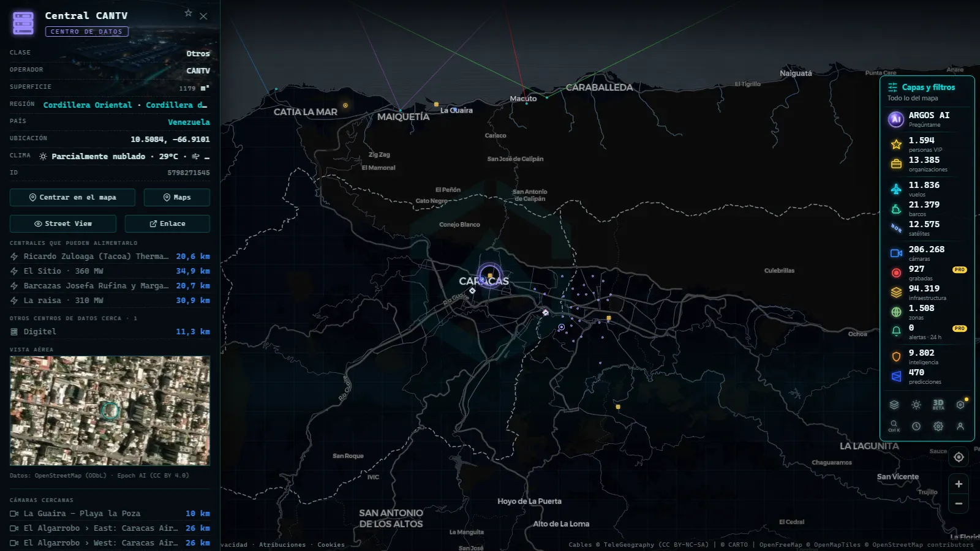The height and width of the screenshot is (551, 980).
Task: Open user profile icon
Action: coord(960,426)
